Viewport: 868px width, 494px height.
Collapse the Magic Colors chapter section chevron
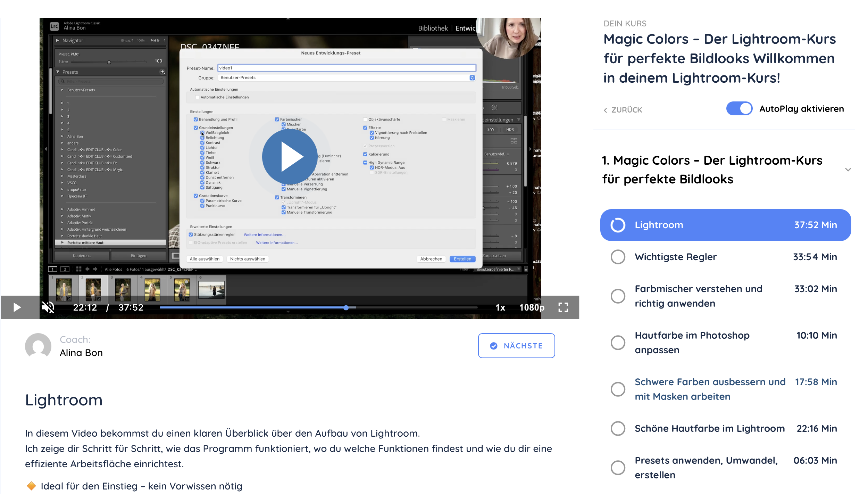(x=848, y=170)
